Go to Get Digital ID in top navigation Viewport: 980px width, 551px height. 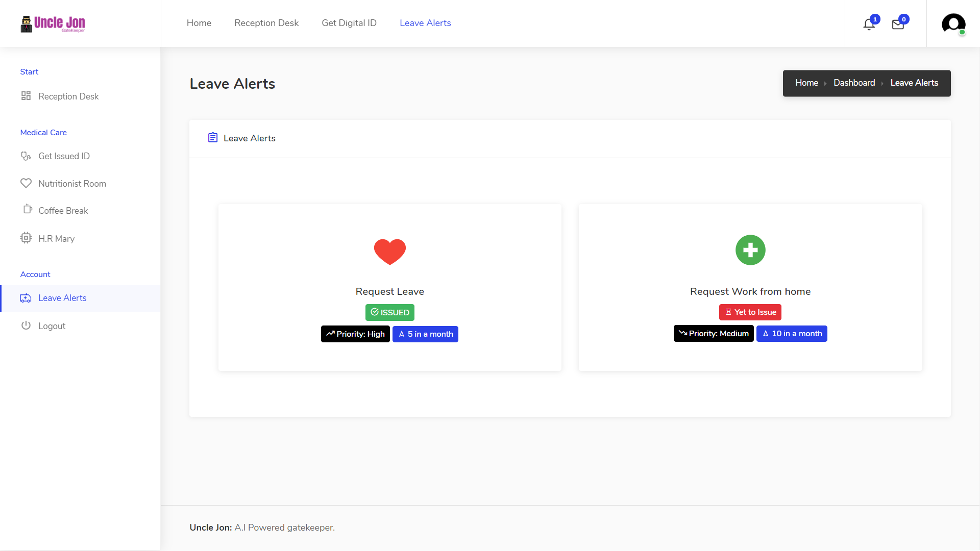[349, 23]
